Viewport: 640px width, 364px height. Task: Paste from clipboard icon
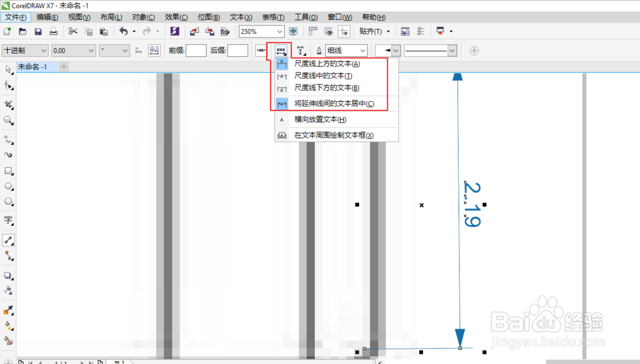point(104,31)
